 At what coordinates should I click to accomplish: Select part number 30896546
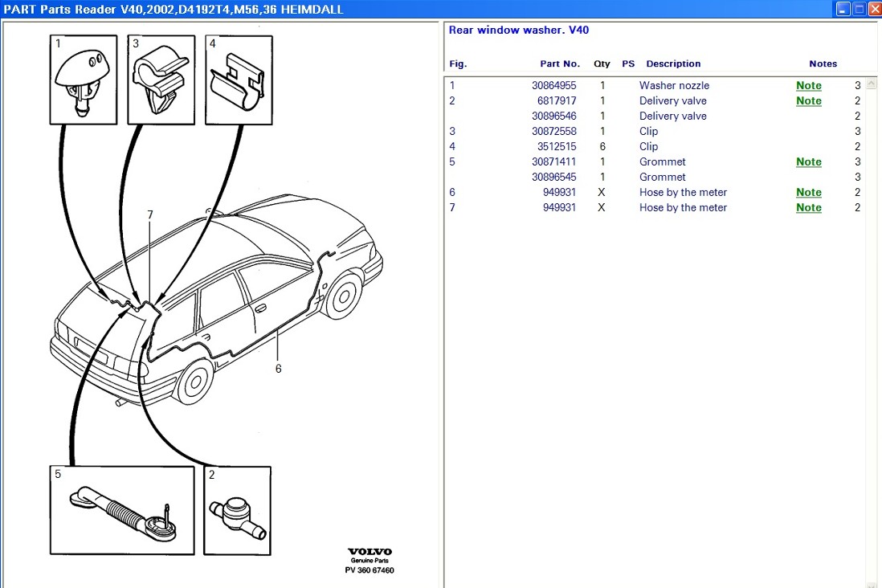(x=553, y=116)
